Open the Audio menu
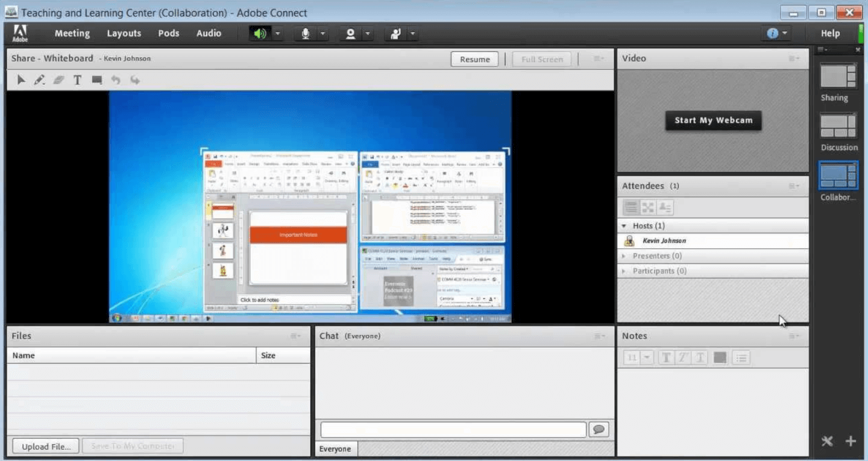The width and height of the screenshot is (868, 461). 209,34
